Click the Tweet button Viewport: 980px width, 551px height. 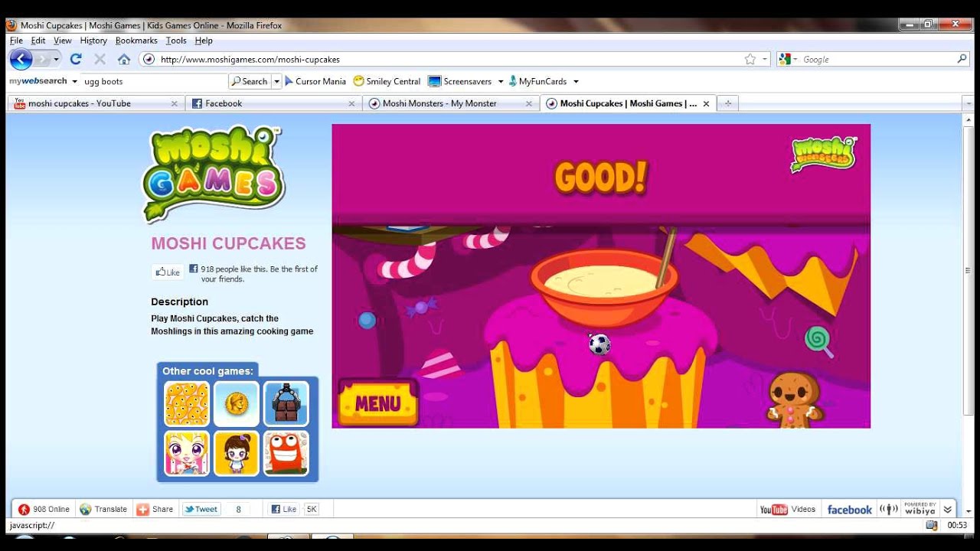click(x=201, y=509)
